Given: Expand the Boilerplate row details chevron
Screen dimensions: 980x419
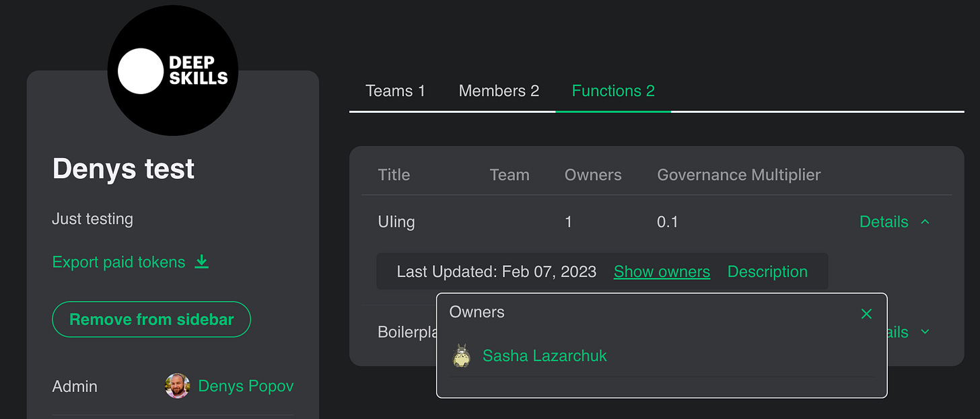Looking at the screenshot, I should (925, 332).
